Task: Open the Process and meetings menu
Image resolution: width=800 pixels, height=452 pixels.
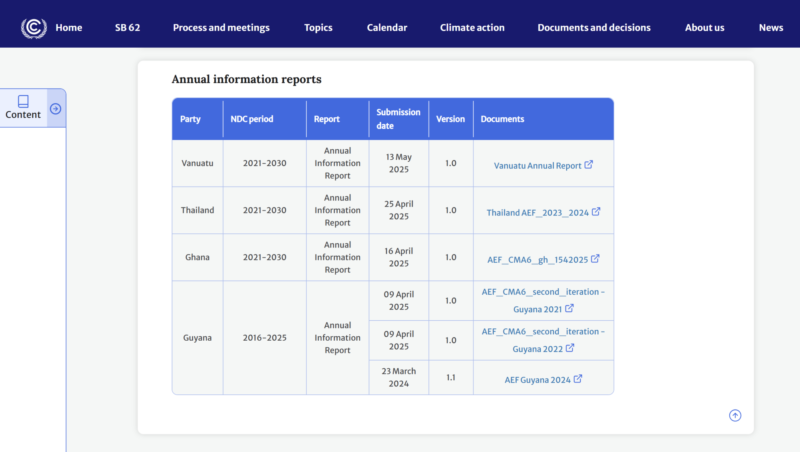Action: [221, 28]
